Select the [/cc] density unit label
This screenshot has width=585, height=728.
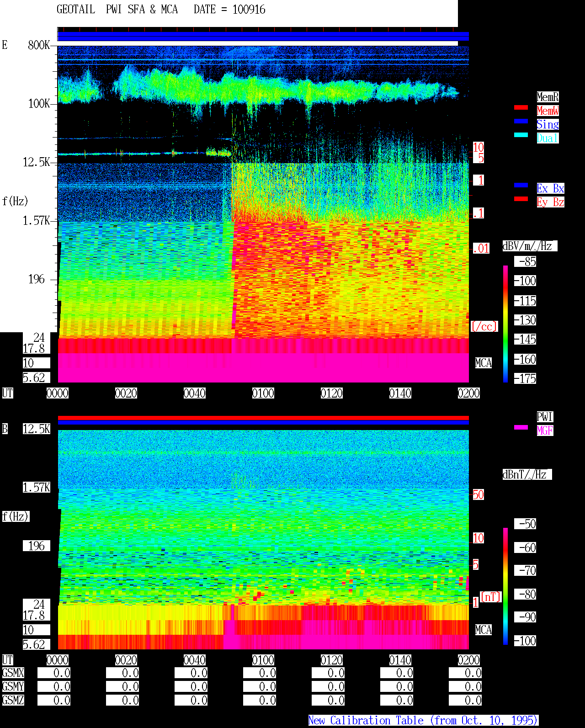coord(484,326)
